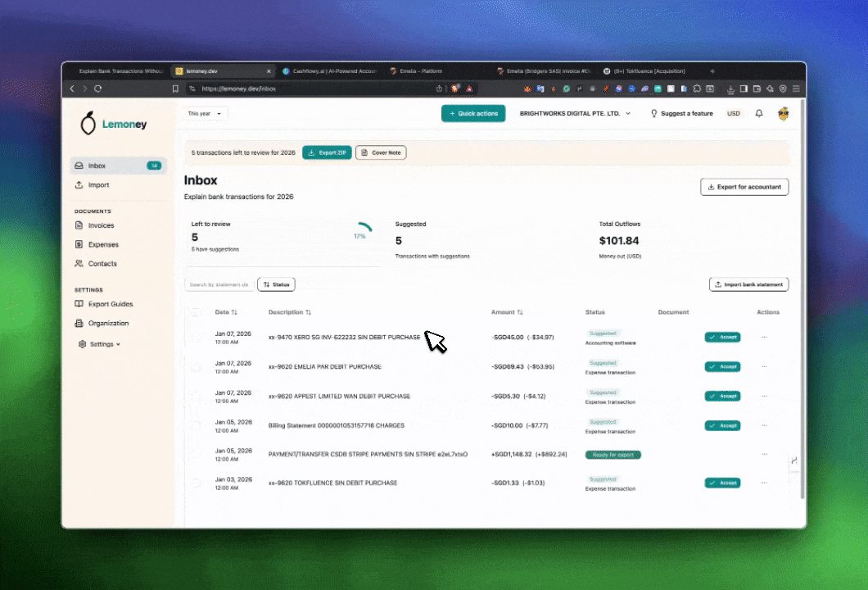The width and height of the screenshot is (868, 590).
Task: Open row actions for the Stripe payment
Action: (x=764, y=454)
